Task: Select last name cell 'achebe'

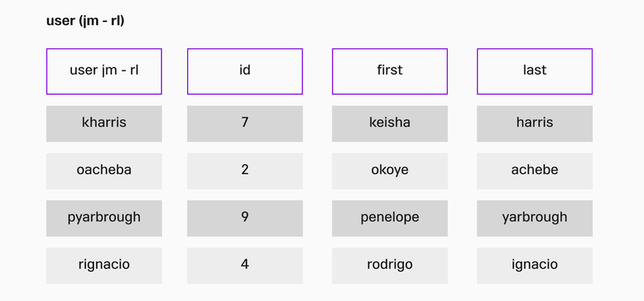Action: [535, 171]
